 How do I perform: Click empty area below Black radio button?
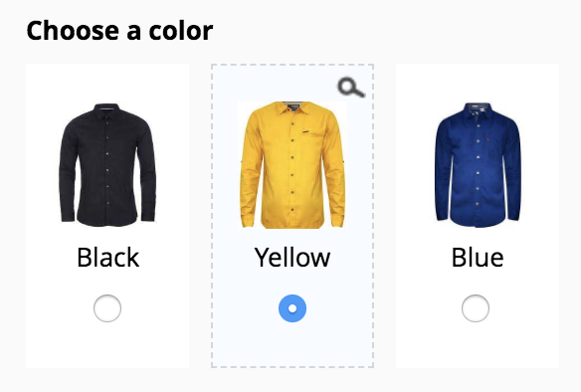pyautogui.click(x=107, y=345)
